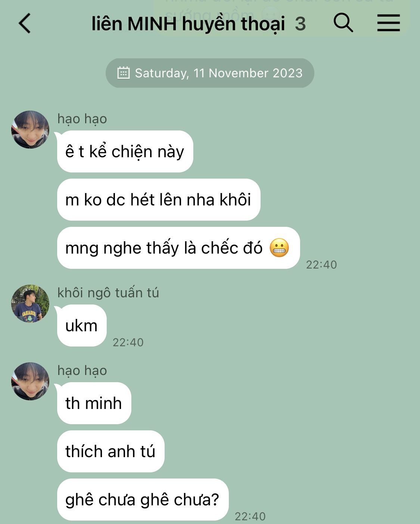This screenshot has height=524, width=420.
Task: Open the hamburger menu icon
Action: coord(388,23)
